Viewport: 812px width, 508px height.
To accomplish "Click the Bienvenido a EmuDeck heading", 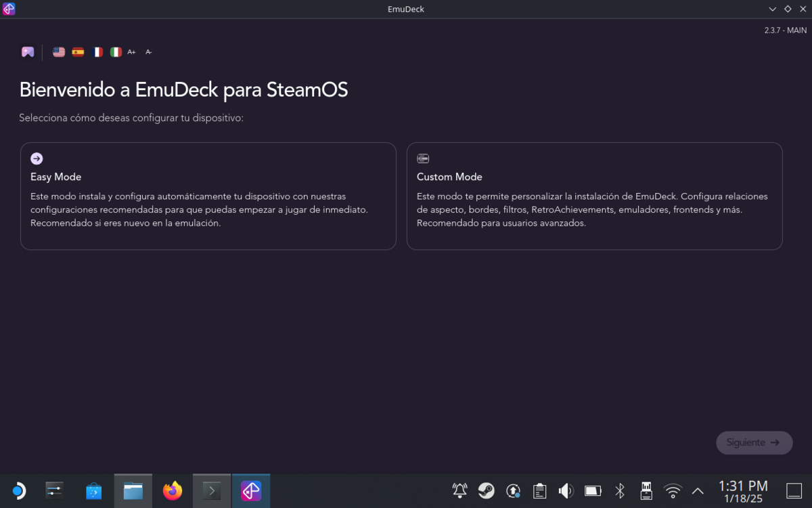I will pyautogui.click(x=183, y=89).
